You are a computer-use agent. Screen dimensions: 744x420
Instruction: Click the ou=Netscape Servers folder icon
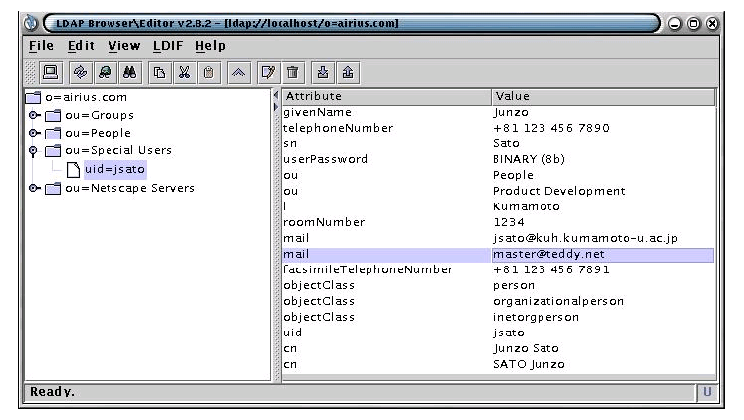[x=53, y=188]
